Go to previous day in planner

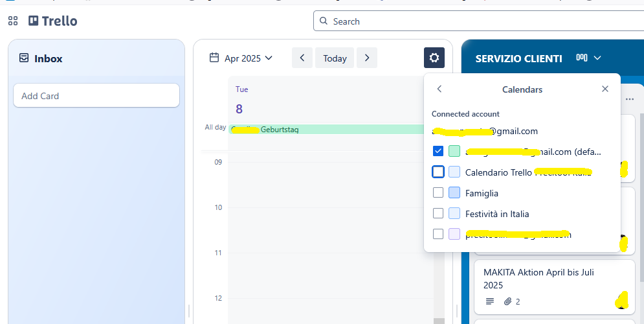302,58
